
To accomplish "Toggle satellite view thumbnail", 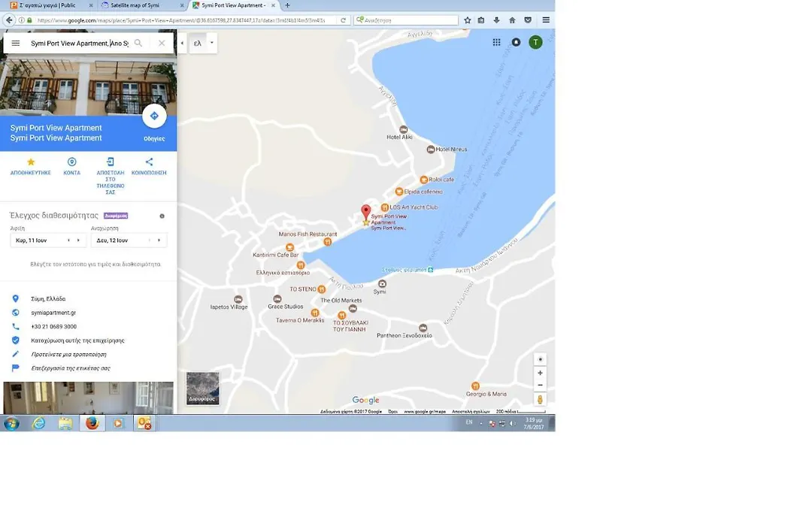I will point(202,388).
